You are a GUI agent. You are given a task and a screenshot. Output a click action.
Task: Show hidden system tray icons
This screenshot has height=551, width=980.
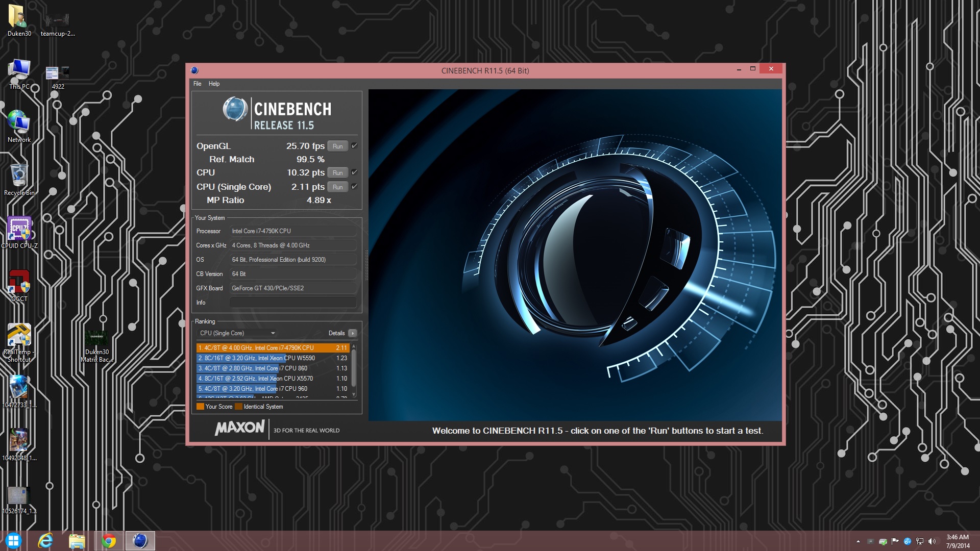pyautogui.click(x=858, y=541)
